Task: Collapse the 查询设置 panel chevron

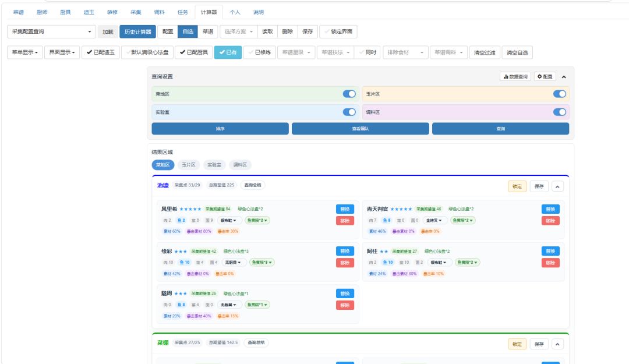Action: [564, 77]
